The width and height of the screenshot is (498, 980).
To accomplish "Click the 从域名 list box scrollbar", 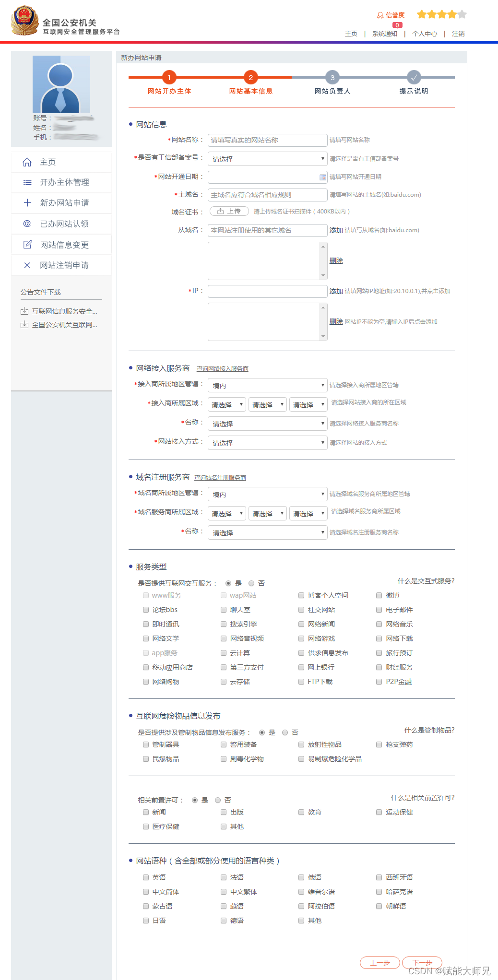I will coord(323,260).
